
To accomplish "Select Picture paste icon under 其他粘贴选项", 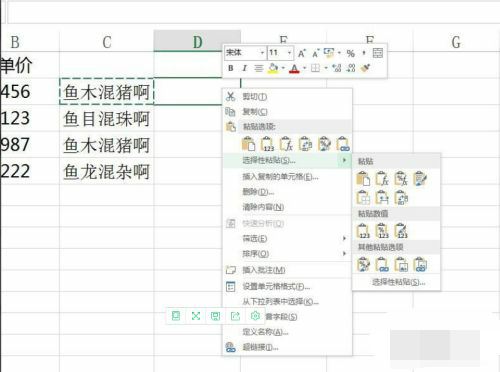I will pyautogui.click(x=401, y=264).
